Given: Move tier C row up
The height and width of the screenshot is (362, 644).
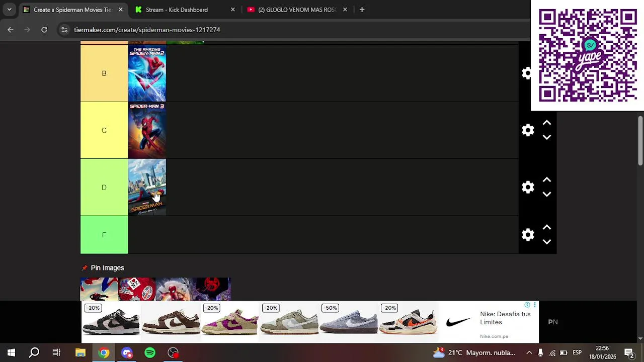Looking at the screenshot, I should pyautogui.click(x=547, y=123).
